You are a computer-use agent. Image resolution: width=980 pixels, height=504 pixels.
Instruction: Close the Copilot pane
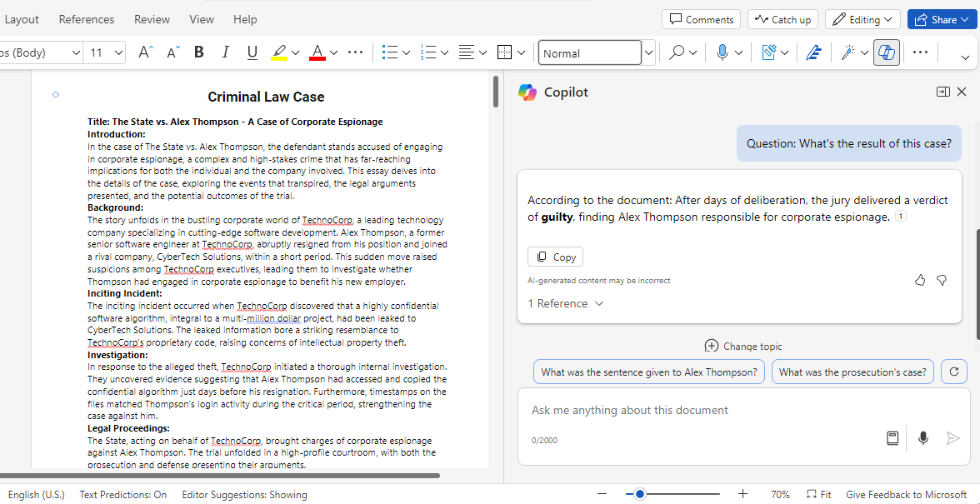point(962,92)
